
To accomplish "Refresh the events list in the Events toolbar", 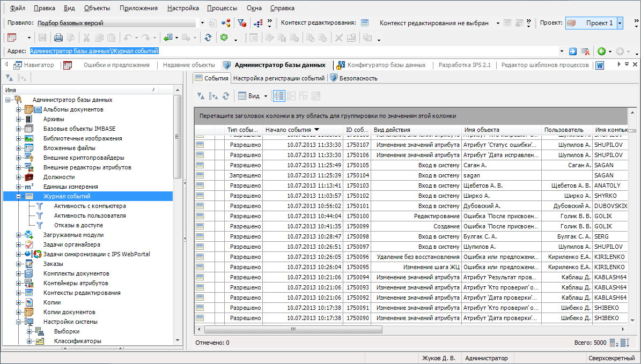I will tap(226, 96).
